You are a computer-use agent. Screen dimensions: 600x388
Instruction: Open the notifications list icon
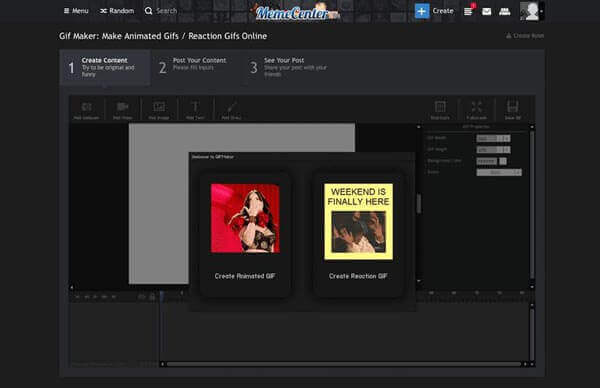point(468,11)
